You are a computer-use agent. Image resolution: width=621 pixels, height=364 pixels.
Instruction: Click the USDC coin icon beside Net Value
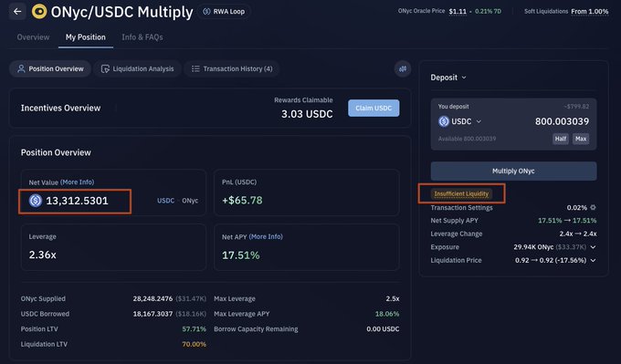(36, 201)
